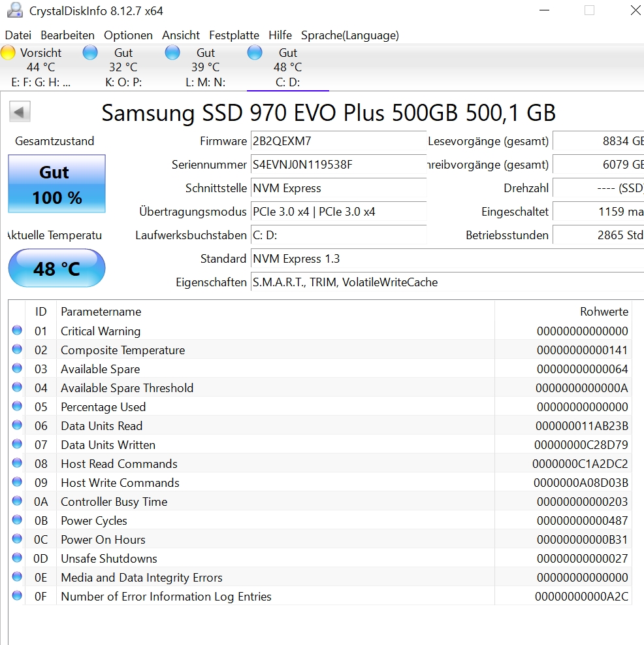The image size is (644, 645).
Task: Select the yellow Vorsicht disk status orb
Action: [8, 53]
